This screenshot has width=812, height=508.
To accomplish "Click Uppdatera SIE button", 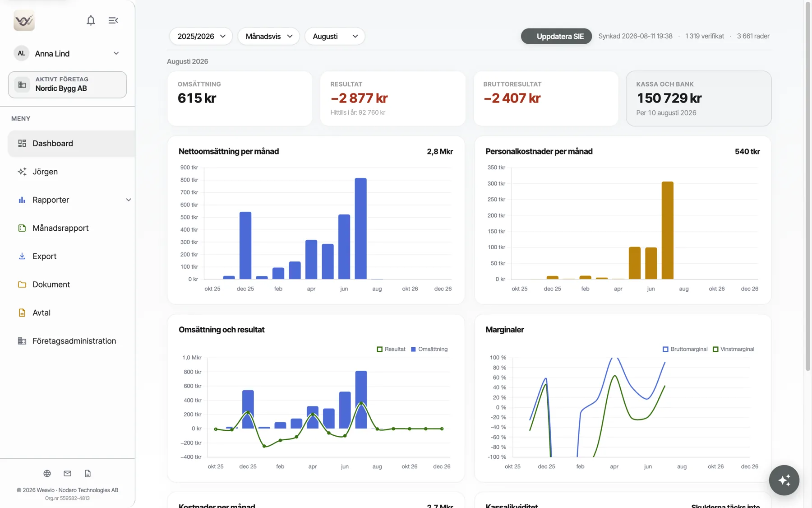I will tap(556, 36).
